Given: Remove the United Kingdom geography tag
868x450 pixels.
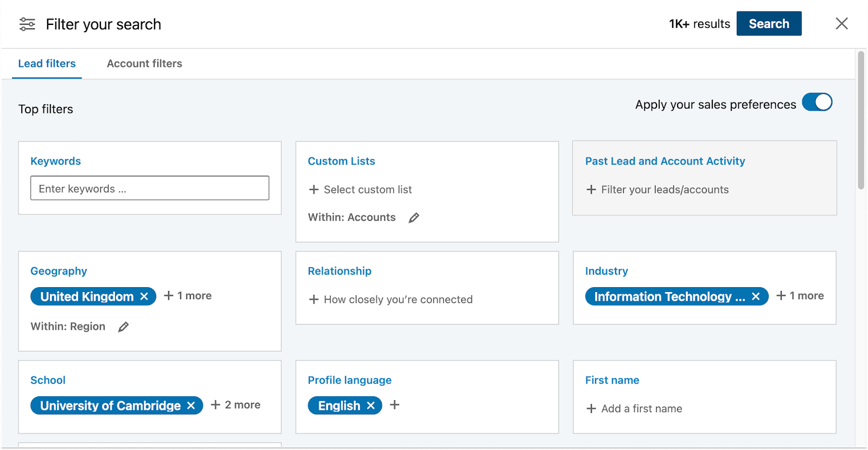Looking at the screenshot, I should (x=144, y=296).
